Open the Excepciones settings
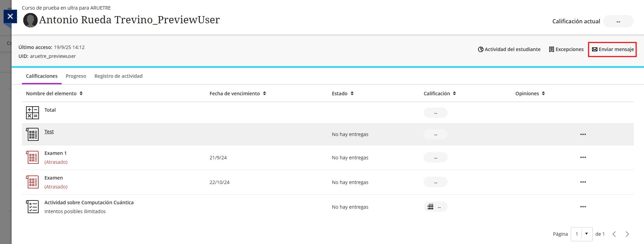644x244 pixels. (566, 49)
